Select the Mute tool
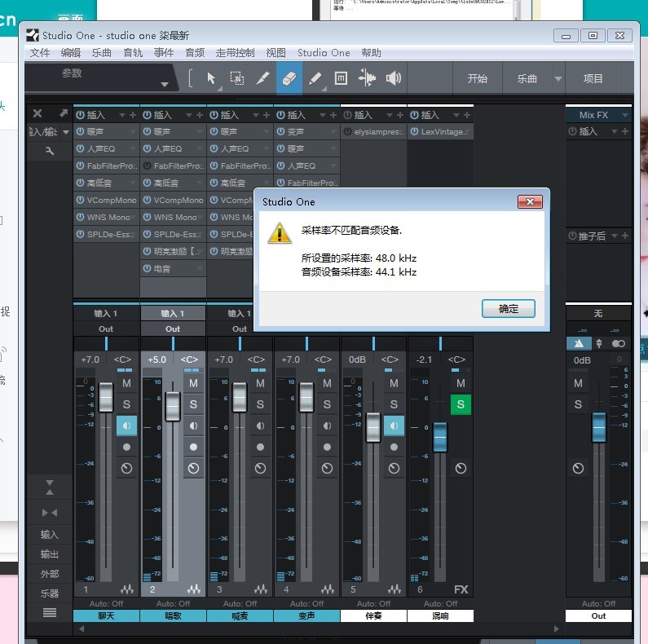This screenshot has width=648, height=644. point(341,78)
